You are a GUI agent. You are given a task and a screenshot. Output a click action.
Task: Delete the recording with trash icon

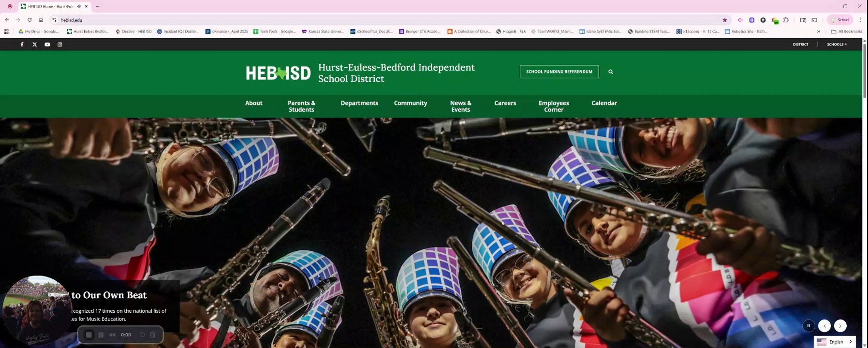(x=153, y=334)
